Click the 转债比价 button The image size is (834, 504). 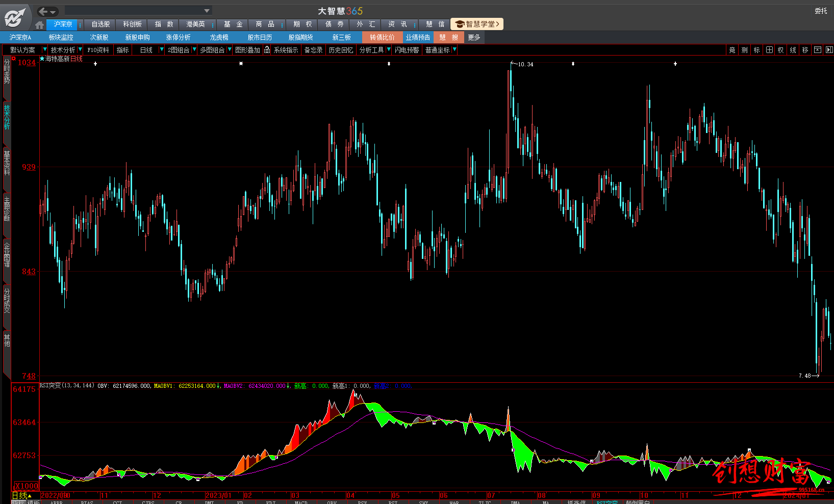coord(382,37)
